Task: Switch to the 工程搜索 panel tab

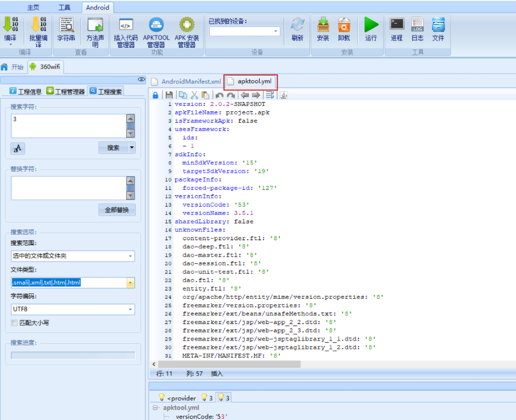Action: [x=106, y=92]
